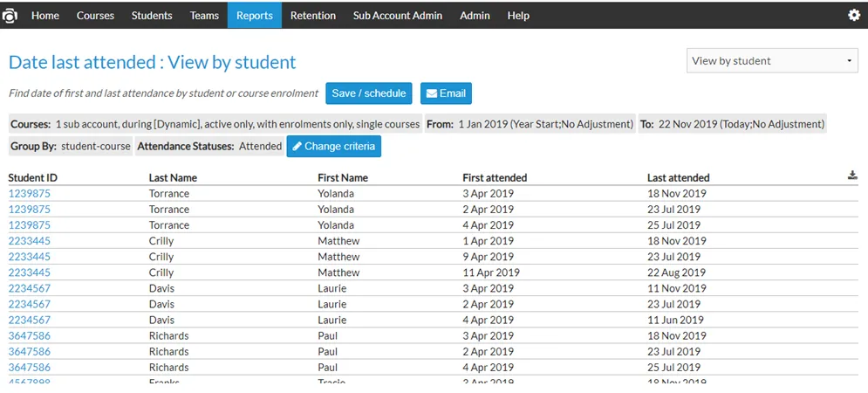Open student 2233445 in the 11 Apr 2019 row
The width and height of the screenshot is (868, 393).
click(x=30, y=272)
